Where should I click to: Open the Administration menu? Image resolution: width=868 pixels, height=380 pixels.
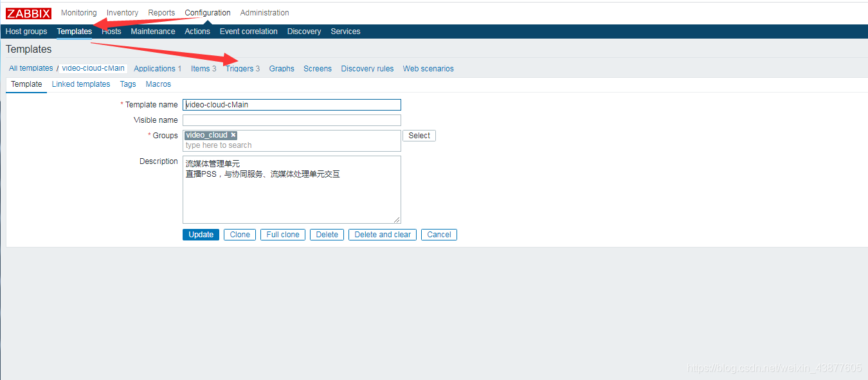click(x=264, y=13)
